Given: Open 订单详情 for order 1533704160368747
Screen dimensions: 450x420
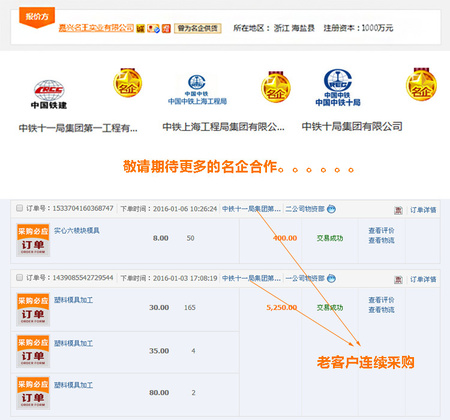Looking at the screenshot, I should (423, 210).
